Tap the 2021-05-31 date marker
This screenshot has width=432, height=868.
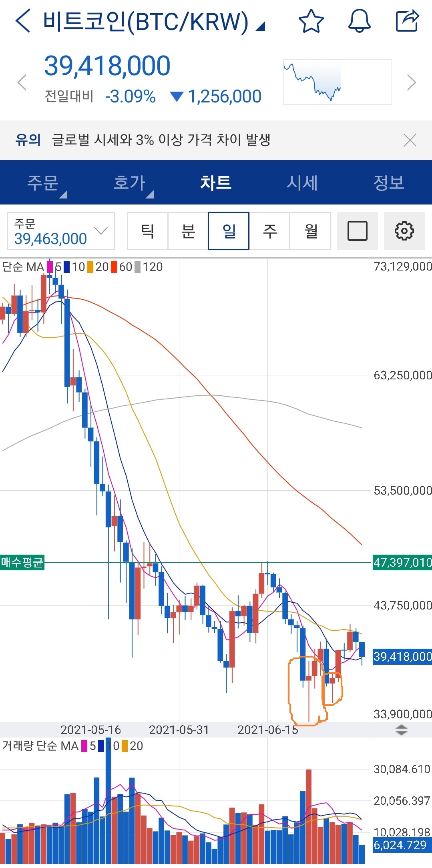click(179, 730)
